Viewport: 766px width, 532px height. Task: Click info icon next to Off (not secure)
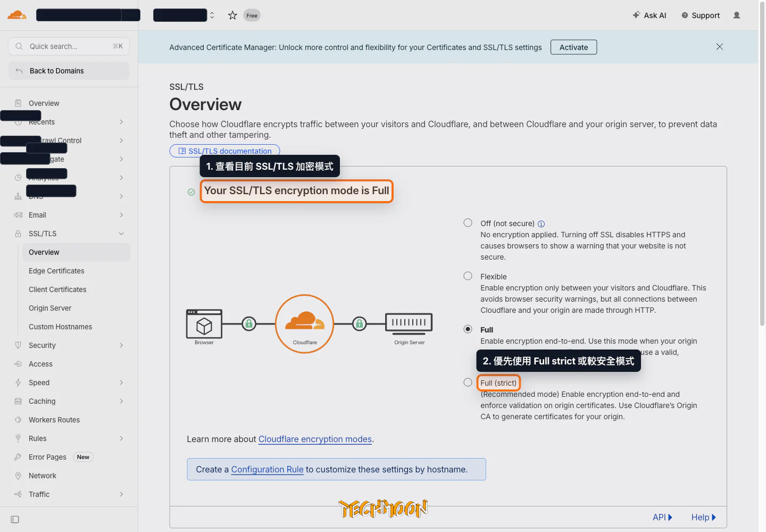(541, 224)
